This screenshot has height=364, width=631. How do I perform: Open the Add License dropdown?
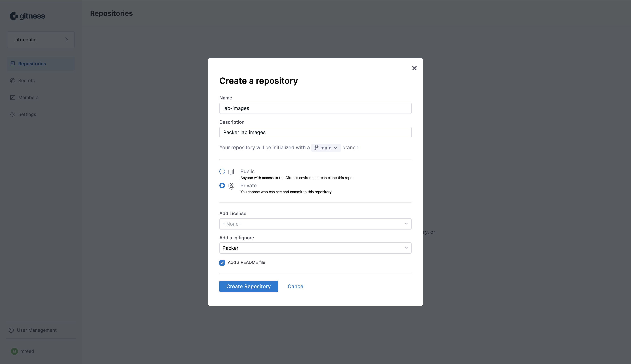tap(315, 224)
